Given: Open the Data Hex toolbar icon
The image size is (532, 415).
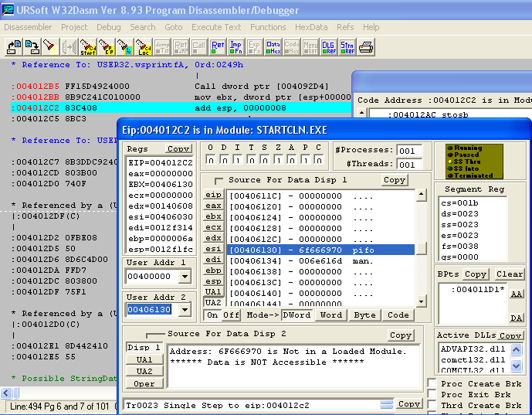Looking at the screenshot, I should point(273,47).
